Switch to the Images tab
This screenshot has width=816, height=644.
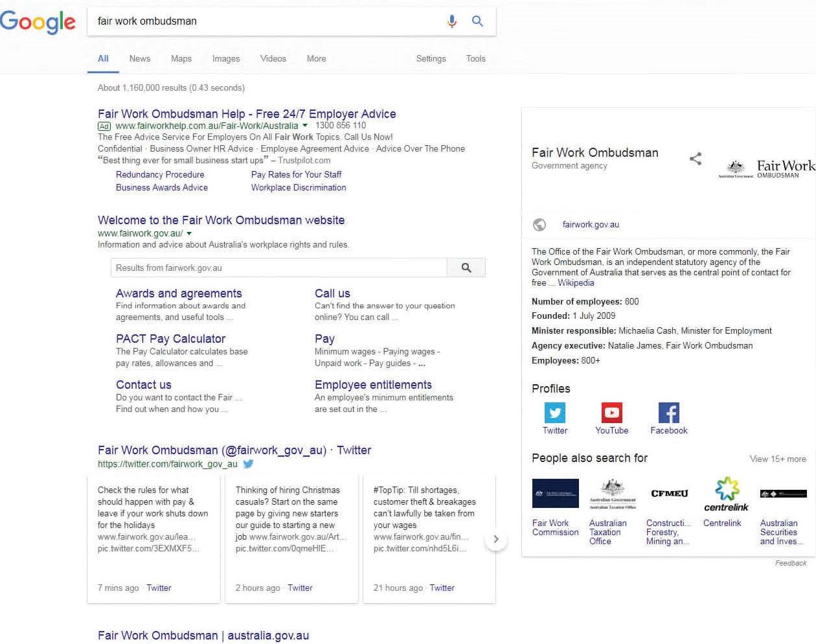point(226,58)
